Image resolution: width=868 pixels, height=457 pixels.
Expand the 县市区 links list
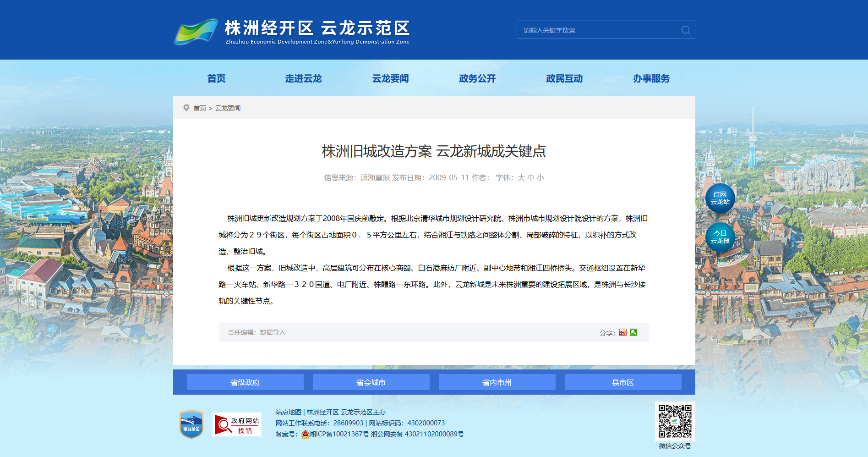click(623, 382)
